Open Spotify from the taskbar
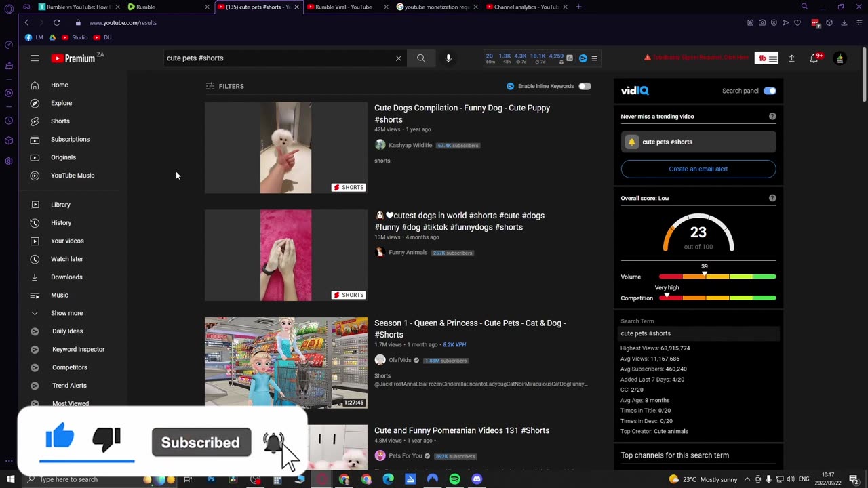 point(454,479)
